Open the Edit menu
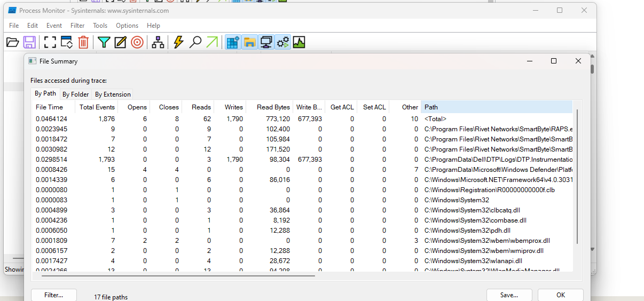 (x=33, y=26)
